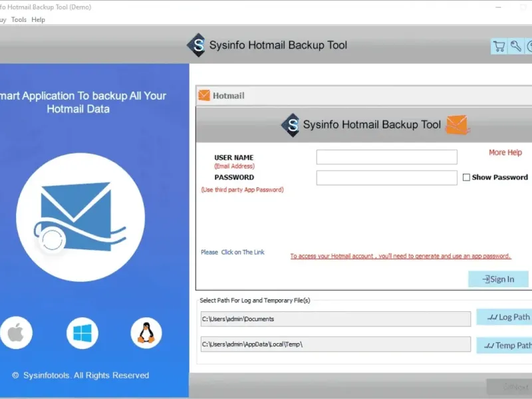
Task: Click the 'Please Click on The Link' text
Action: tap(232, 252)
